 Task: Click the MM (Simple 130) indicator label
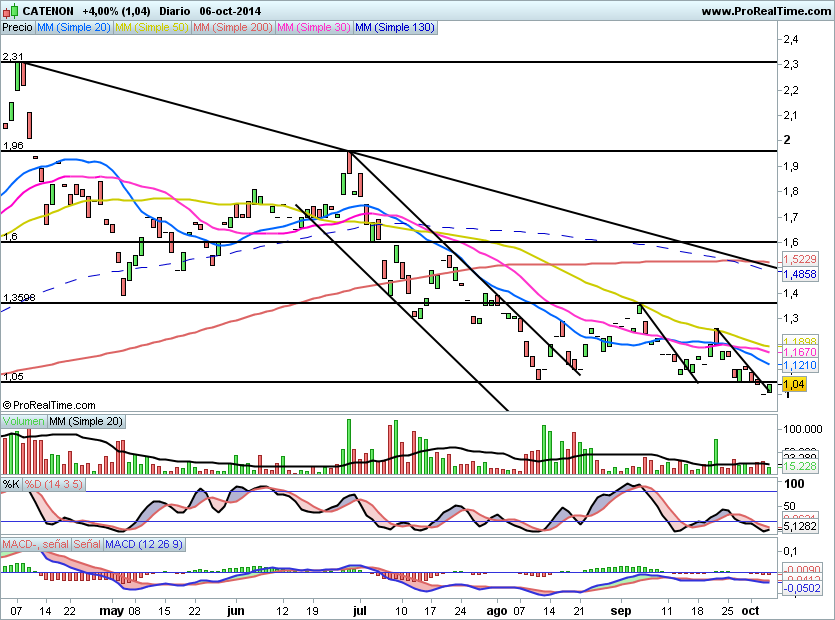(x=395, y=28)
